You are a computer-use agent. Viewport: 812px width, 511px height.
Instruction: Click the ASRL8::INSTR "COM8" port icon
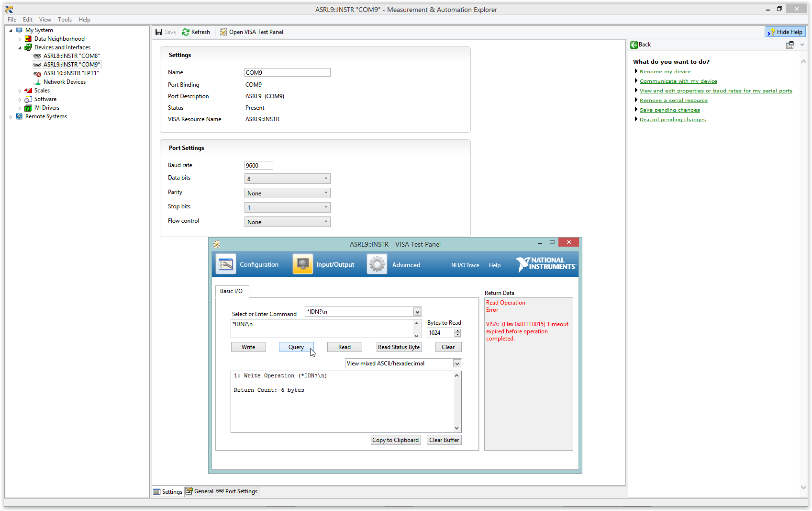(x=37, y=56)
